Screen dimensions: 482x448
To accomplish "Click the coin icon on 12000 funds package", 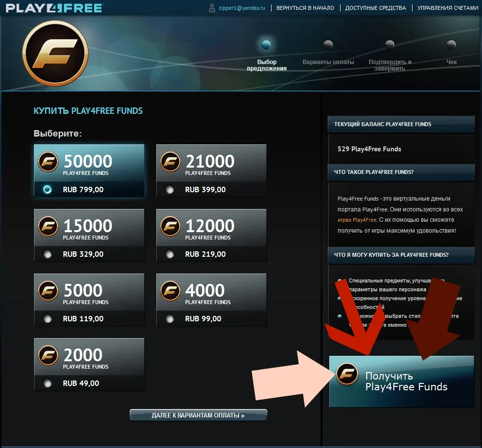I will click(171, 226).
